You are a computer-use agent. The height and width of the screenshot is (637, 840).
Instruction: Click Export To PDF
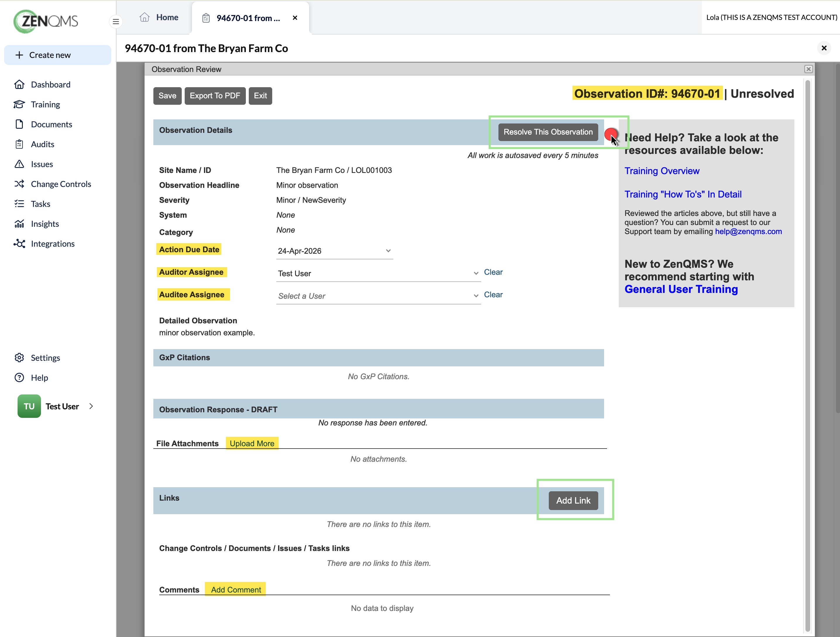[x=215, y=96]
